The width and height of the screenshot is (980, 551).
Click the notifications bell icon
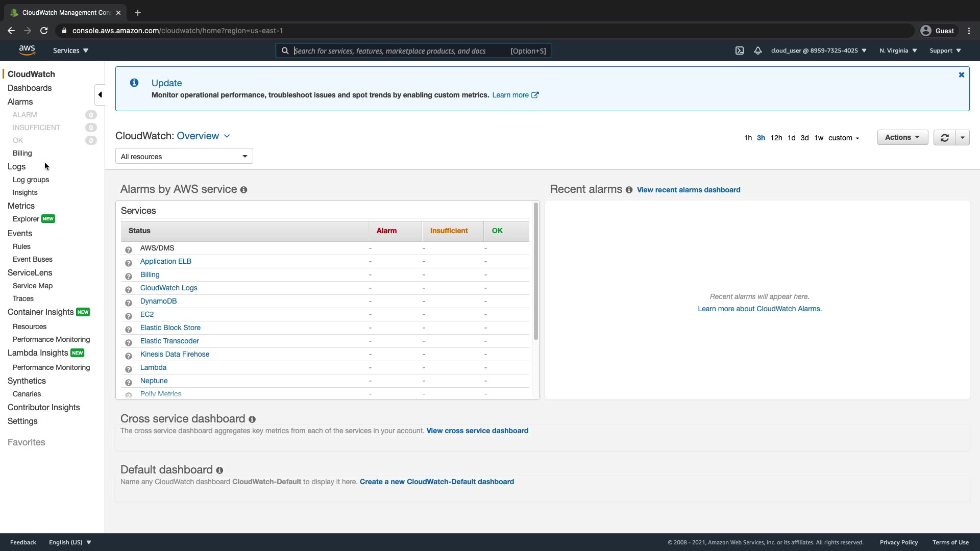coord(758,51)
